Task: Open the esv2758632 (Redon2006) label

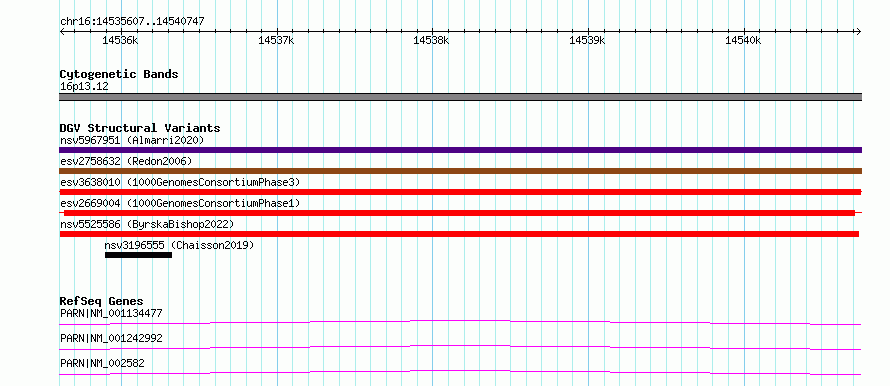Action: pyautogui.click(x=126, y=161)
